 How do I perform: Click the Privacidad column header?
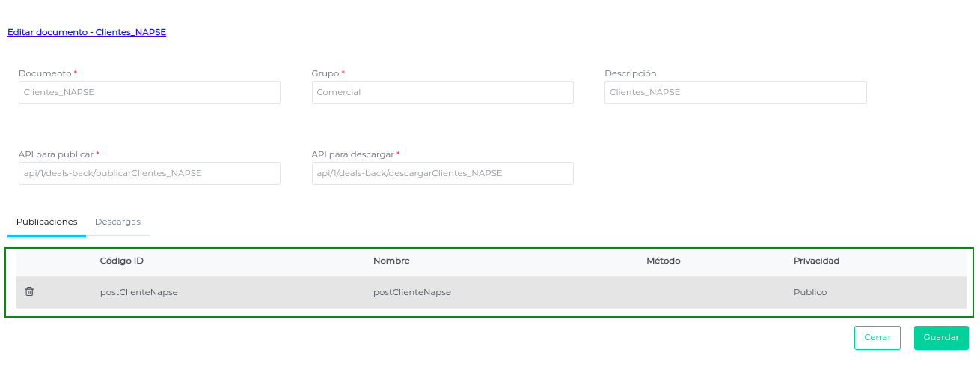click(816, 261)
